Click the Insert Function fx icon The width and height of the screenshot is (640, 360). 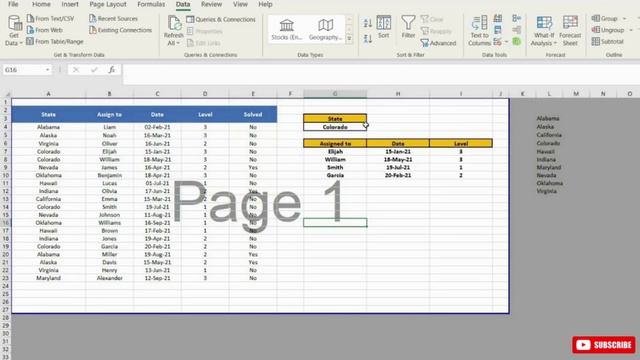tap(111, 70)
